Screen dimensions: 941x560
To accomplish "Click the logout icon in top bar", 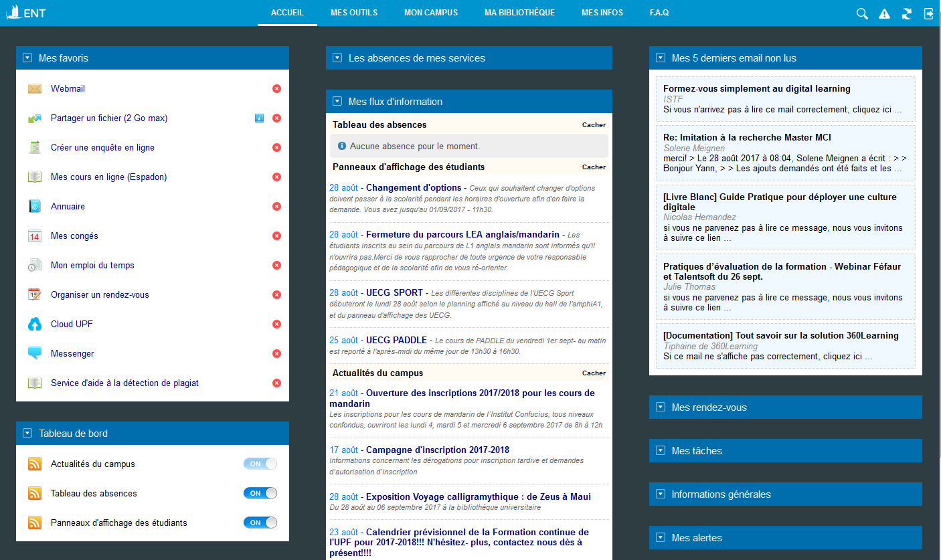I will pos(929,13).
